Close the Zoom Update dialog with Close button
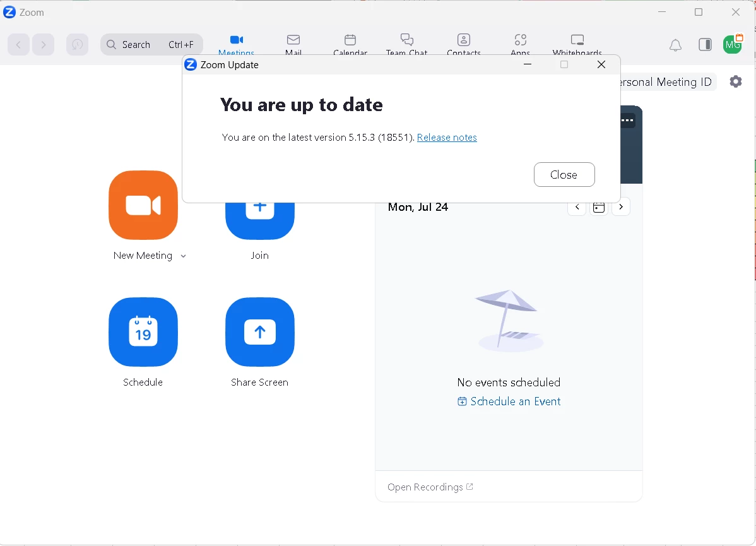756x546 pixels. coord(564,175)
